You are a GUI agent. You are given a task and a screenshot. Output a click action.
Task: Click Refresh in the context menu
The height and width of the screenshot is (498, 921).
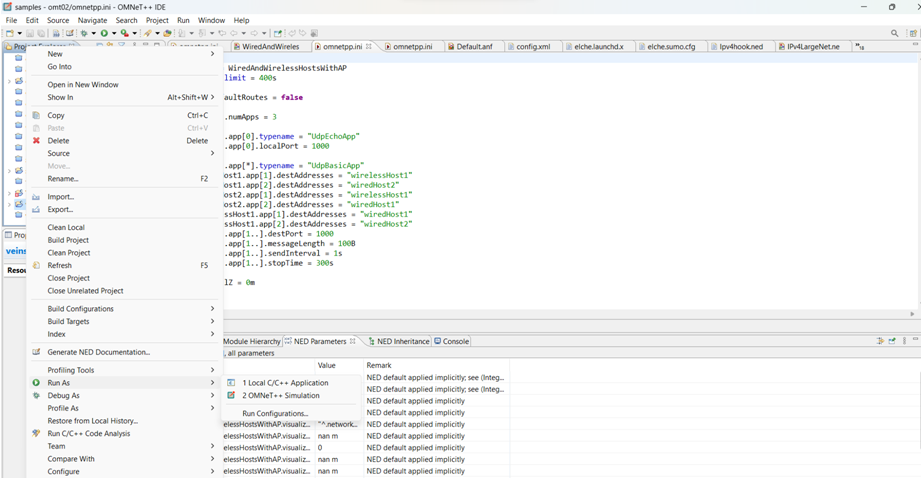[x=60, y=265]
